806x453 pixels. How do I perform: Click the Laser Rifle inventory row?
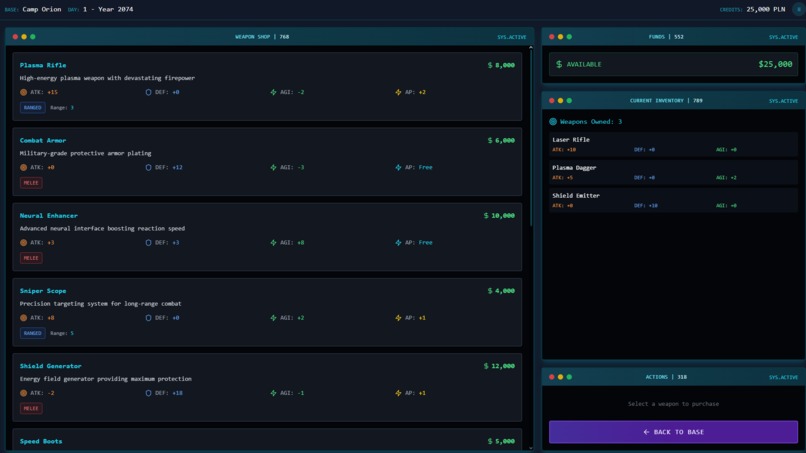pos(673,144)
